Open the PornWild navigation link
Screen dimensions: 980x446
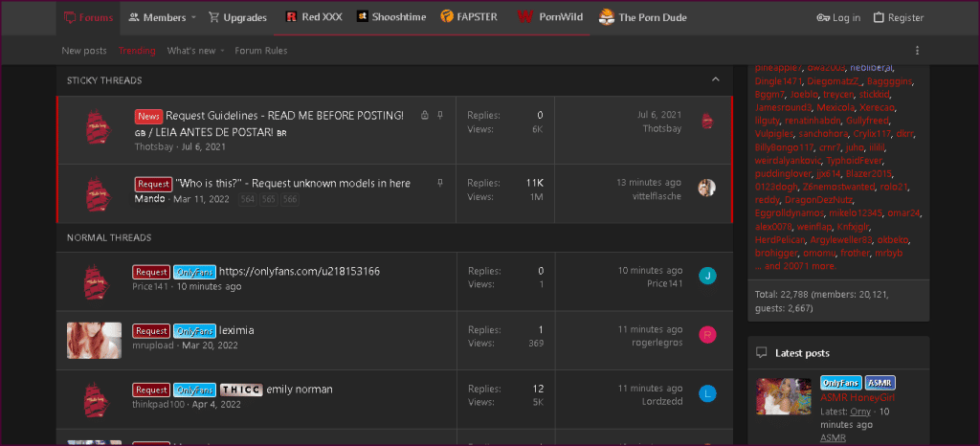coord(550,17)
